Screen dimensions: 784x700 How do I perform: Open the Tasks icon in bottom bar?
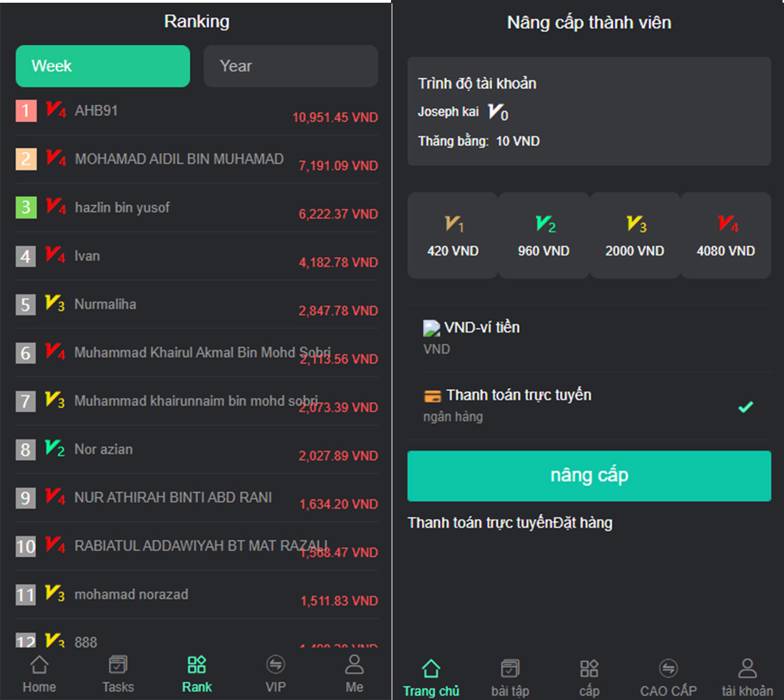[118, 665]
